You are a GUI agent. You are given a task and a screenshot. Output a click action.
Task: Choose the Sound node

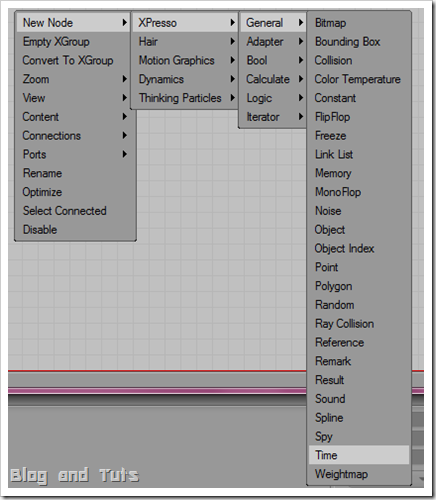point(359,399)
